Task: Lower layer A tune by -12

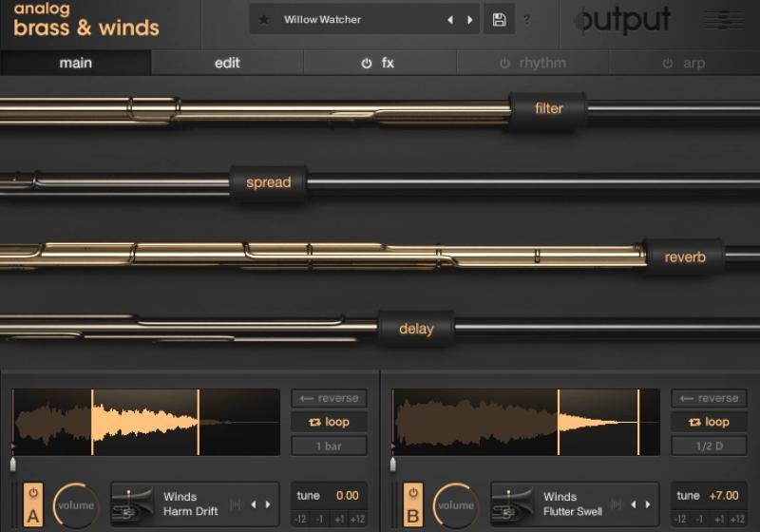Action: click(300, 519)
